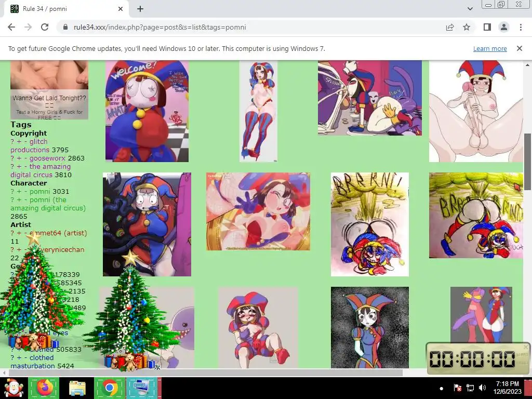532x399 pixels.
Task: Open the amazing digital circus tag
Action: pyautogui.click(x=41, y=170)
